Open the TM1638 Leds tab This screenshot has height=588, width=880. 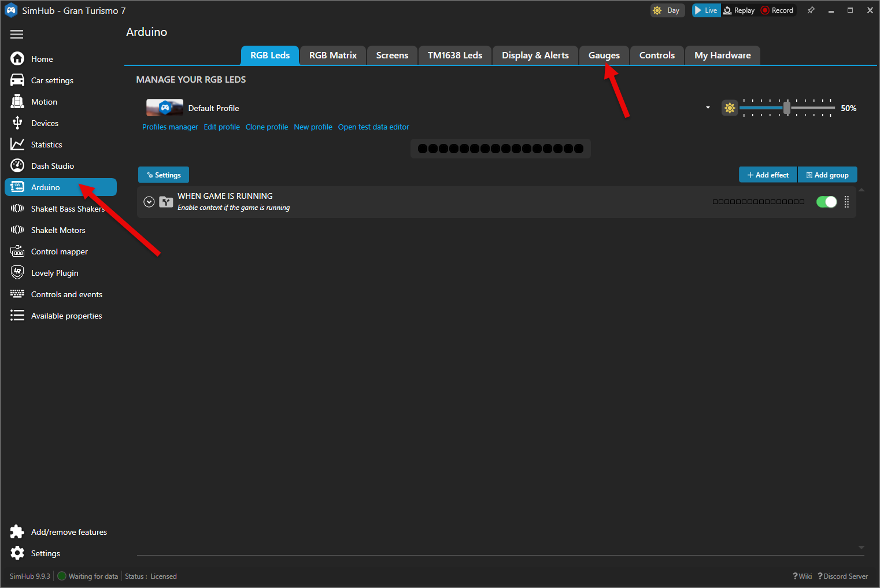(x=455, y=56)
